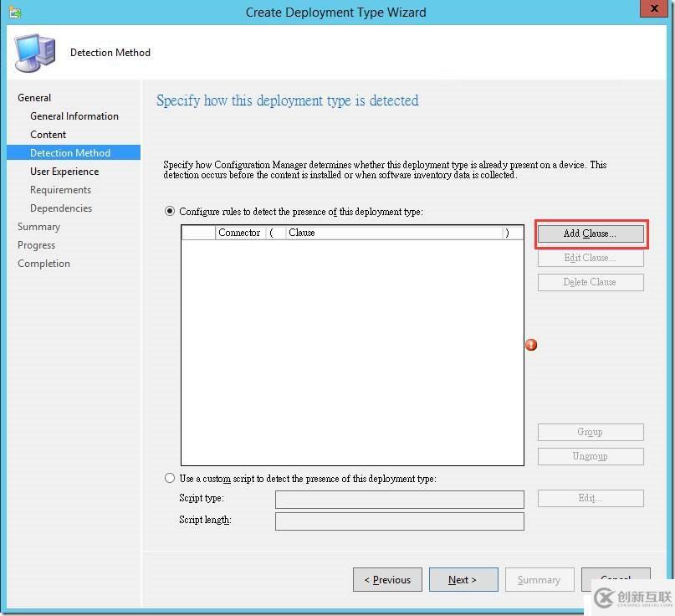Click the Delete Clause button
675x616 pixels.
[591, 282]
